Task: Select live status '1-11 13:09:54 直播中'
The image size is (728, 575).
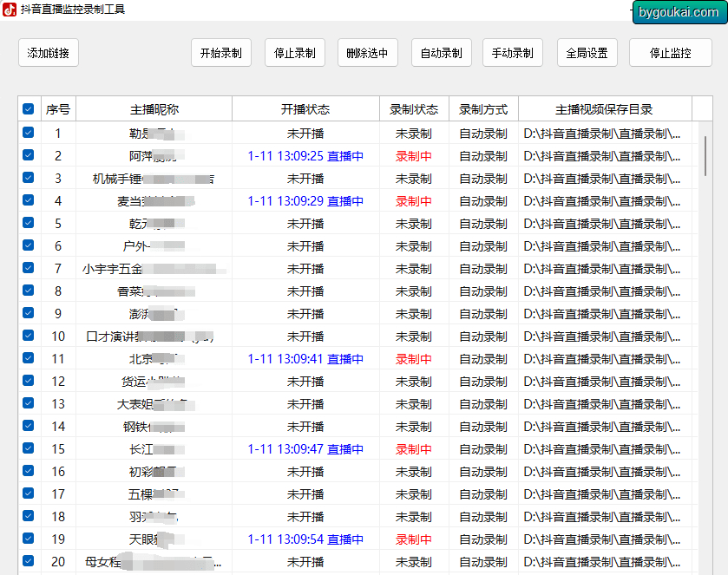Action: tap(305, 539)
